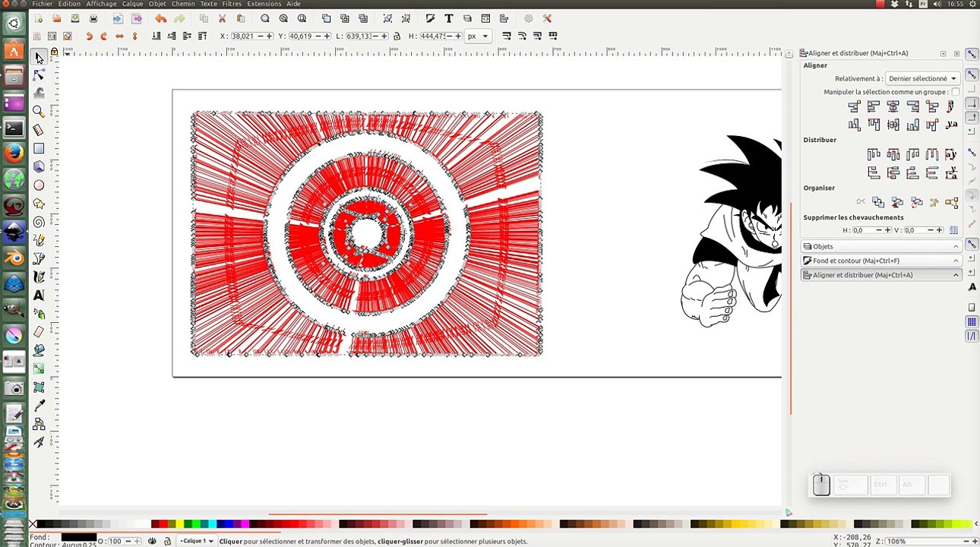Open the Chemin menu
Viewport: 980px width, 547px height.
[x=183, y=4]
